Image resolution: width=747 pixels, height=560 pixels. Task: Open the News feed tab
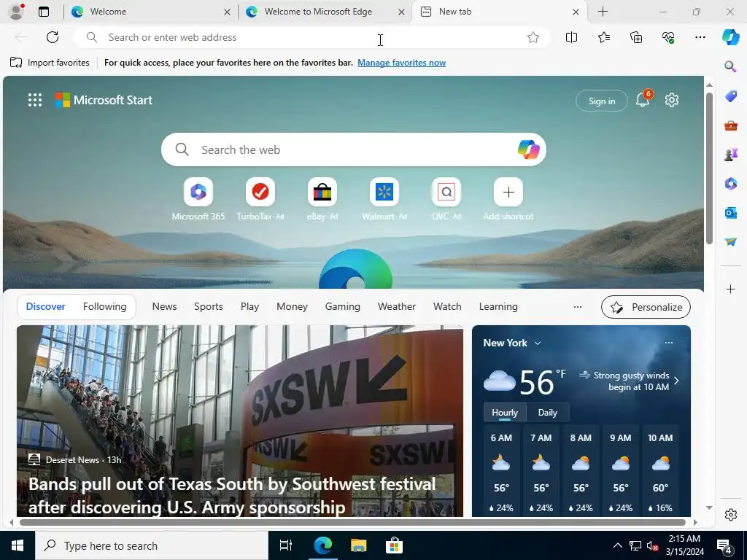click(164, 307)
